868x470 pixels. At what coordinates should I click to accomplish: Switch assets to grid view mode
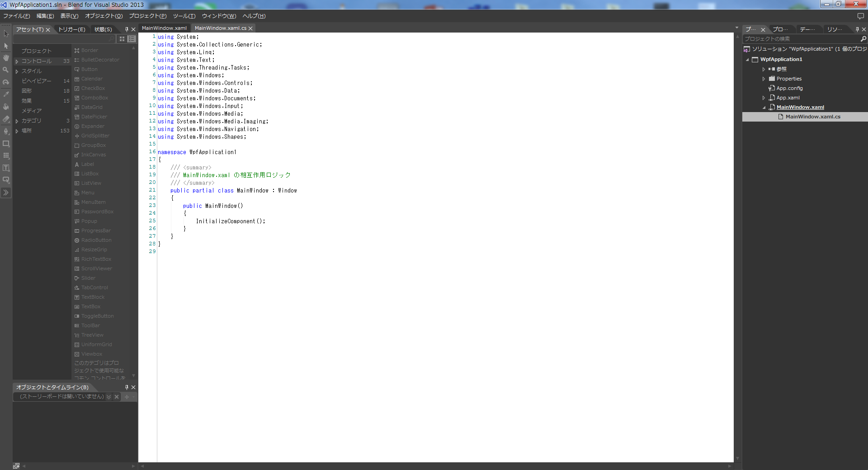pyautogui.click(x=122, y=39)
